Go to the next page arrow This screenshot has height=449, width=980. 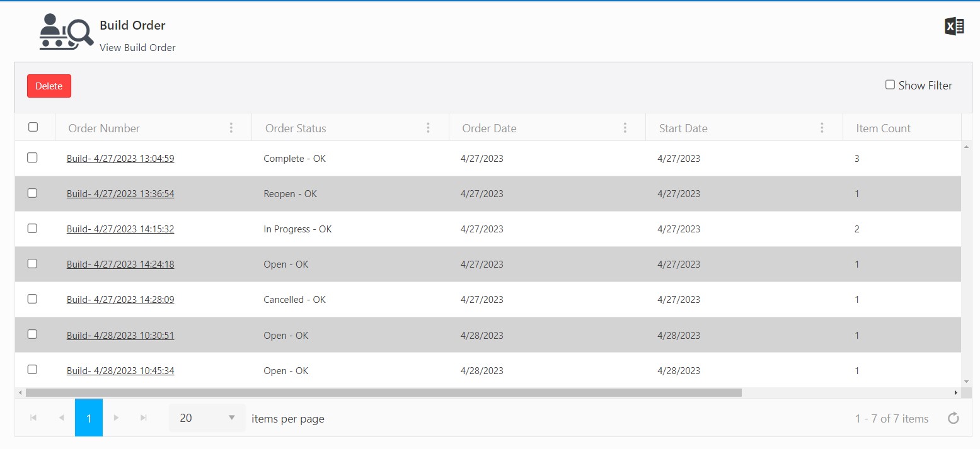point(116,418)
